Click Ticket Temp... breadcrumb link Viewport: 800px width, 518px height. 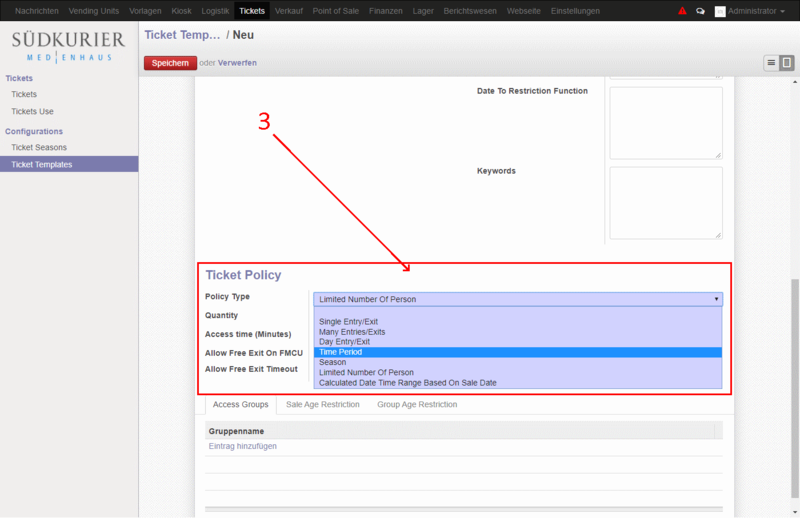(x=182, y=35)
